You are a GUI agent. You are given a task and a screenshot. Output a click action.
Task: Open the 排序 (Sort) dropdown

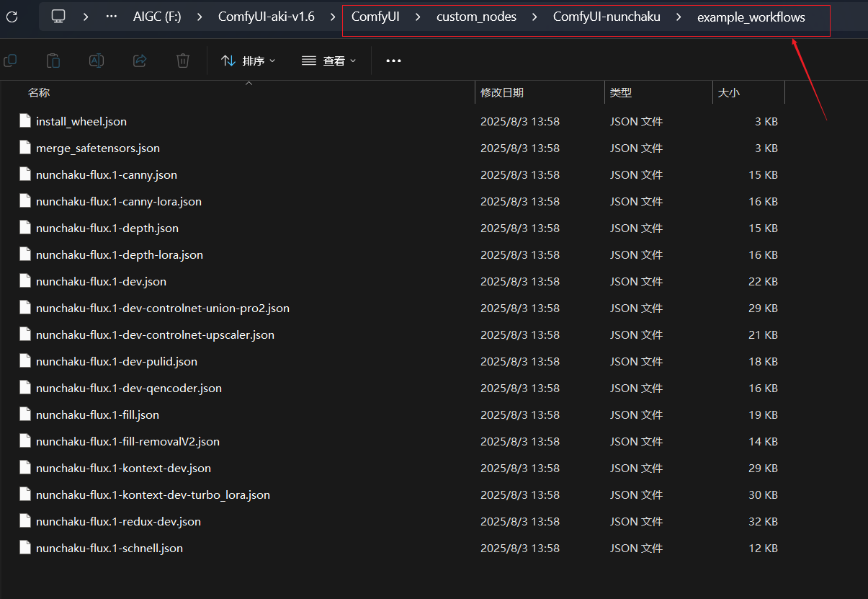[248, 61]
